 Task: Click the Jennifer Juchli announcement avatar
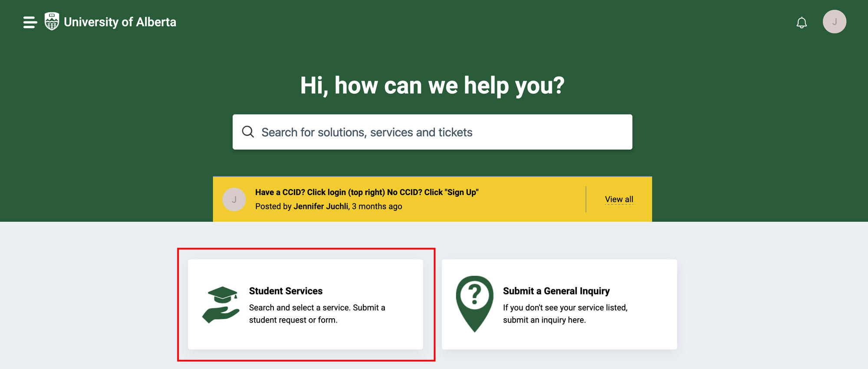(x=234, y=199)
